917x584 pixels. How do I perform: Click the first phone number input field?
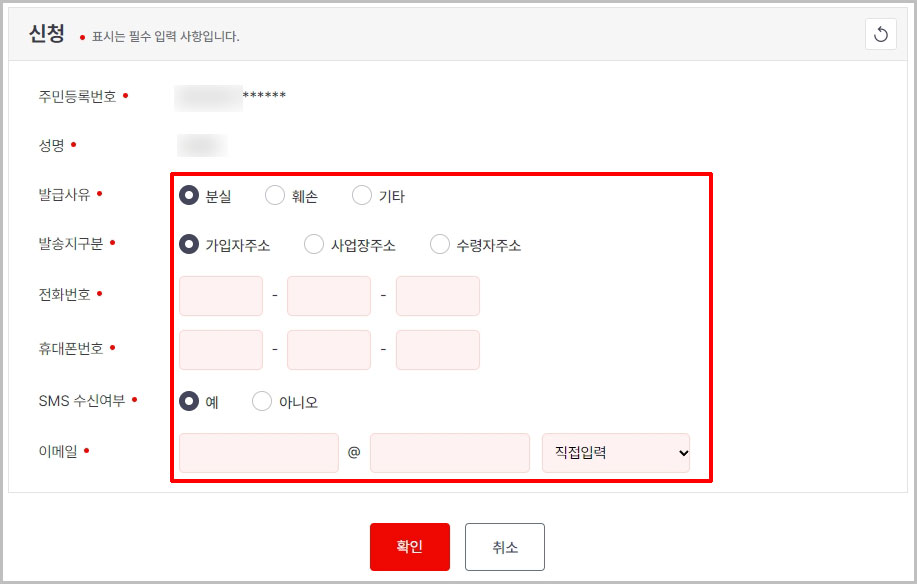(x=220, y=295)
